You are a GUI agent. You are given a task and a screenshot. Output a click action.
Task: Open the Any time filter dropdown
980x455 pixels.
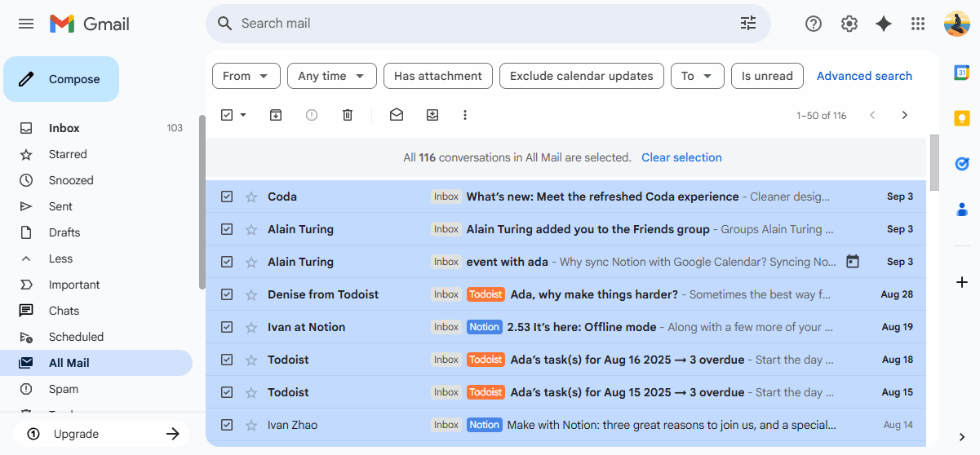coord(331,76)
